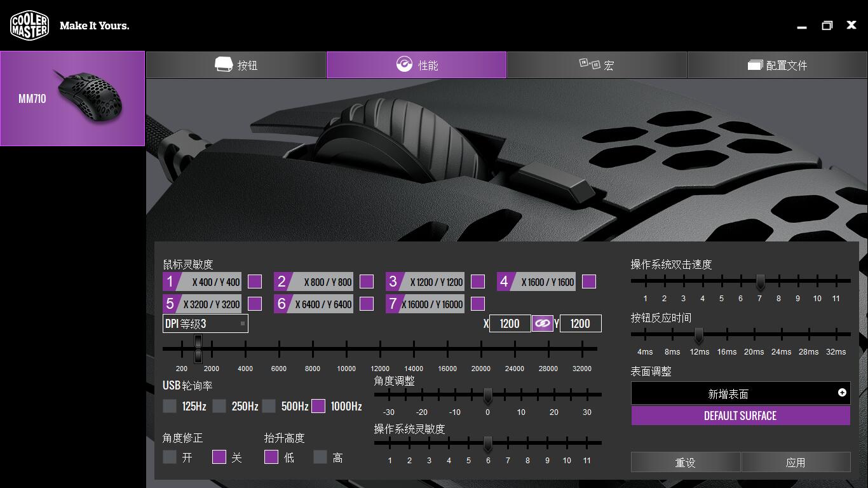Select 高 lift-off height
The image size is (868, 488).
coord(320,457)
